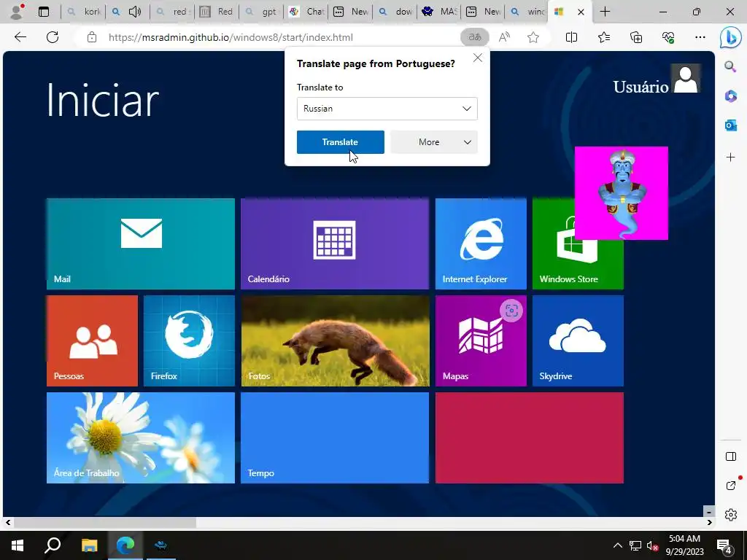Open the Fotos tile with fox picture

click(334, 341)
